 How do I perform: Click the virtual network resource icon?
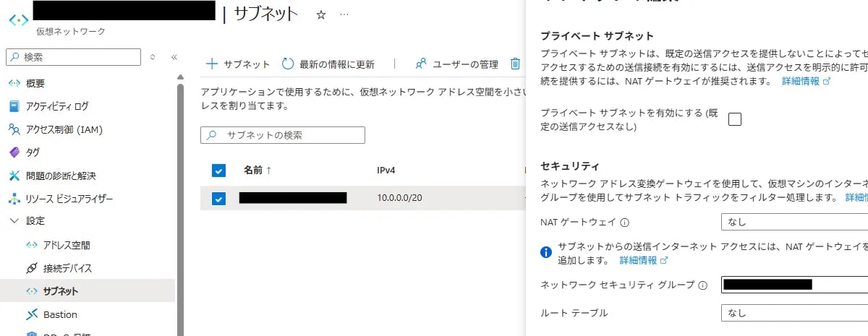pyautogui.click(x=18, y=19)
